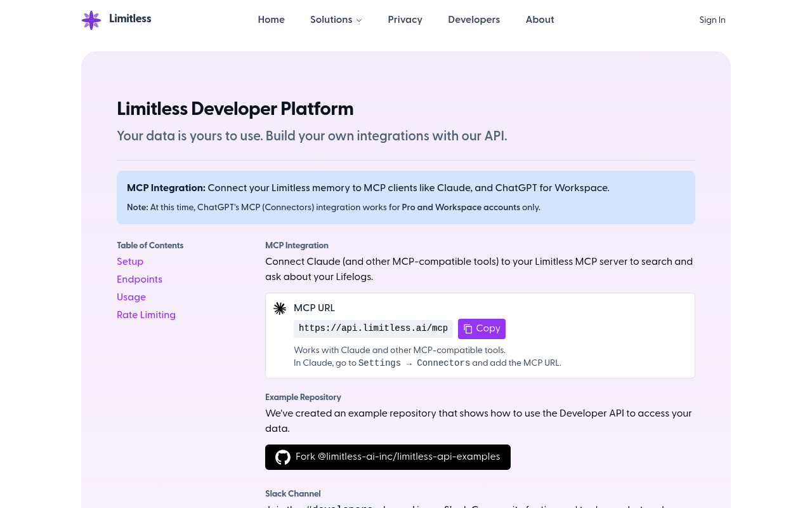
Task: Jump to Endpoints section link
Action: pos(140,279)
